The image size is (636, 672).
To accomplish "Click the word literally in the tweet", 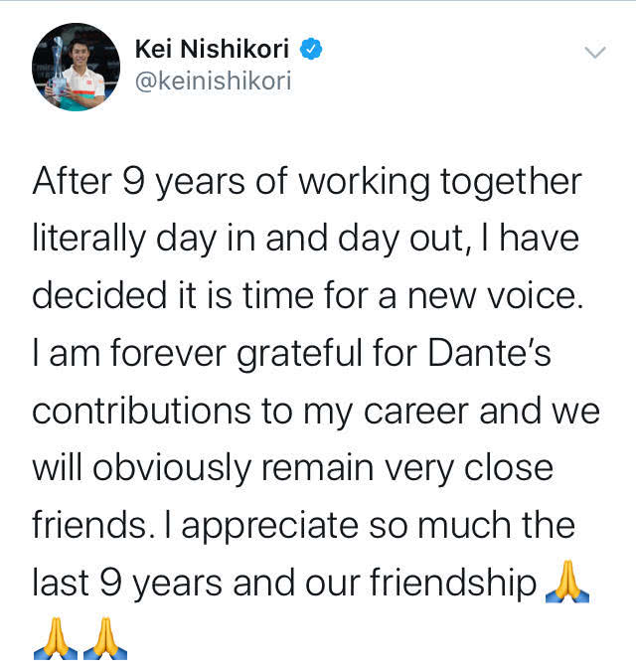I will [x=89, y=240].
